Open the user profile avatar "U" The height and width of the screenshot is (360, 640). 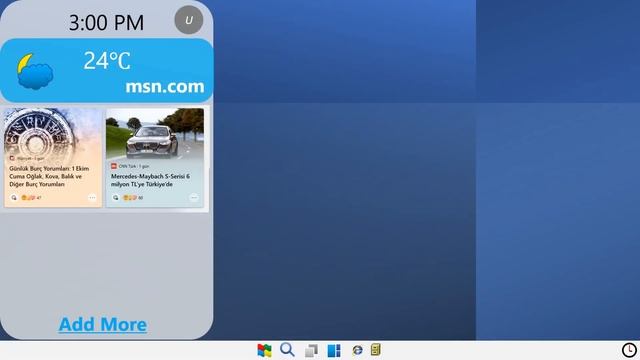[x=189, y=20]
